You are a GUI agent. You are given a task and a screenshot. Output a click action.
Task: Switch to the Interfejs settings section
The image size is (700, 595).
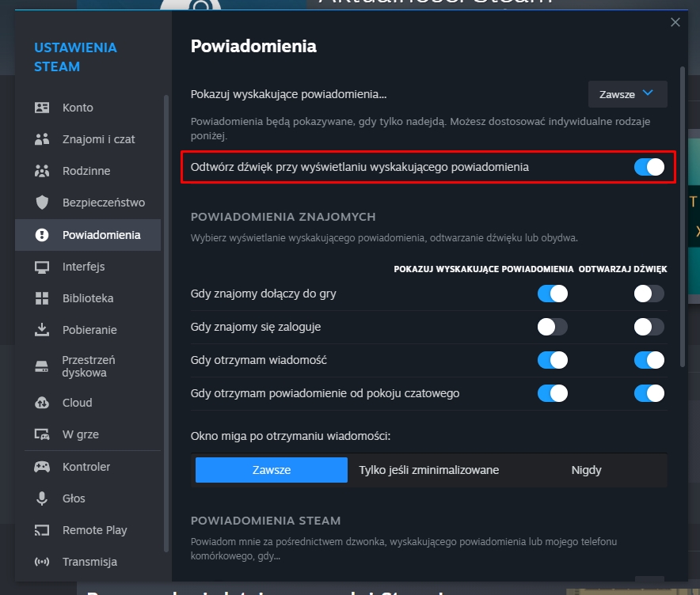[x=41, y=267]
